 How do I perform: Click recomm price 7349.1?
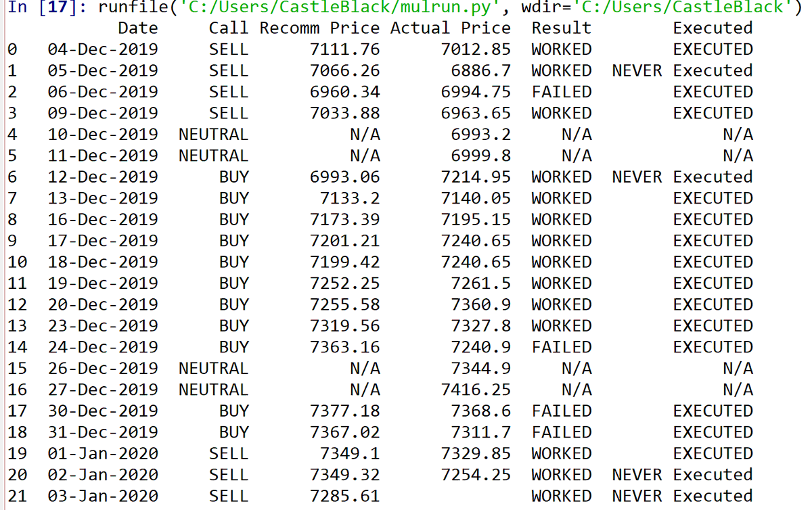351,453
